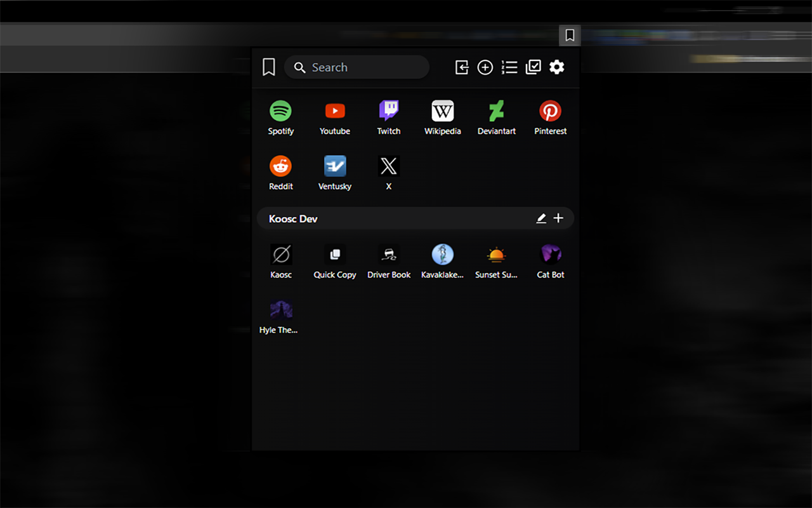Click the import arrow icon in panel header
The height and width of the screenshot is (508, 812).
pos(462,67)
